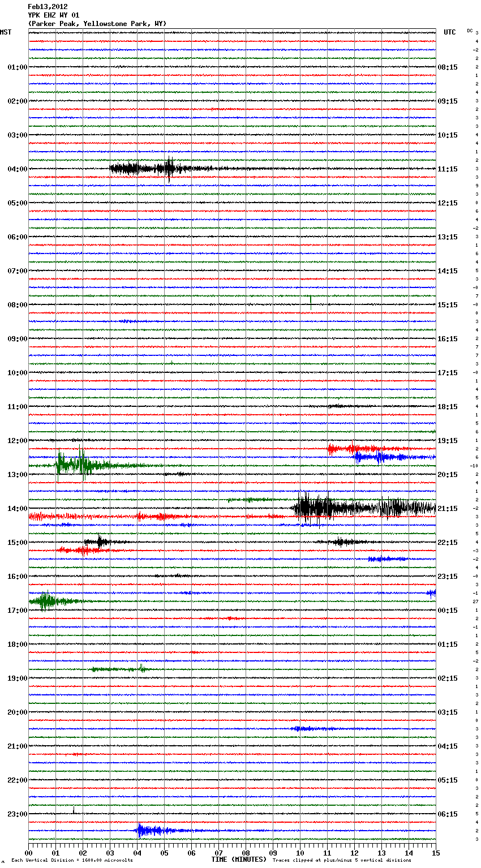Select the 09:00 MST time label
481x868 pixels.
[x=18, y=339]
